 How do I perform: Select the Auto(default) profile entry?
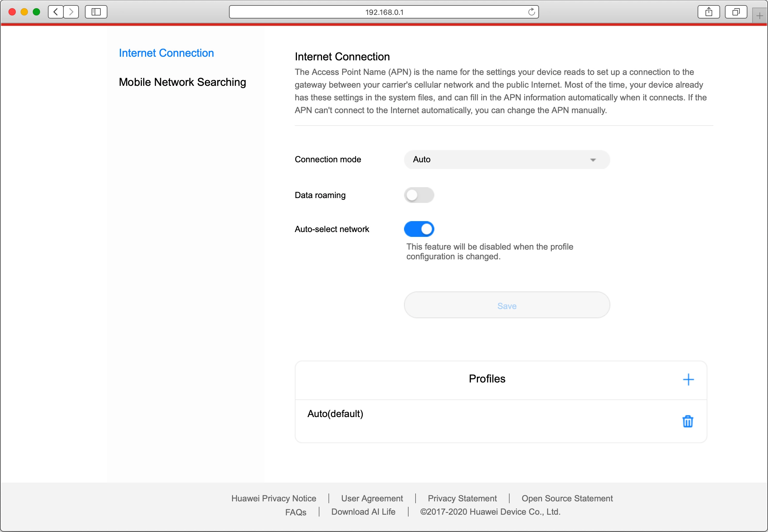(x=335, y=414)
